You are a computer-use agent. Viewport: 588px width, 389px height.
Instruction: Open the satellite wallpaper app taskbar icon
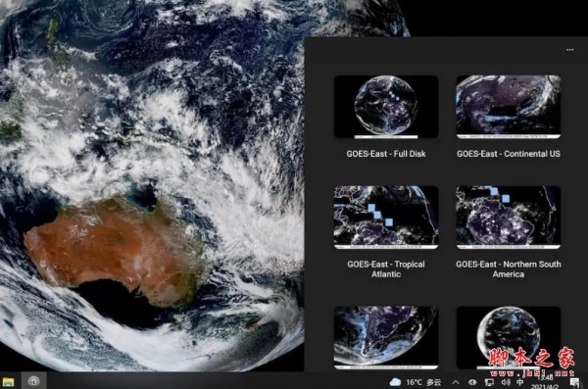(x=33, y=381)
